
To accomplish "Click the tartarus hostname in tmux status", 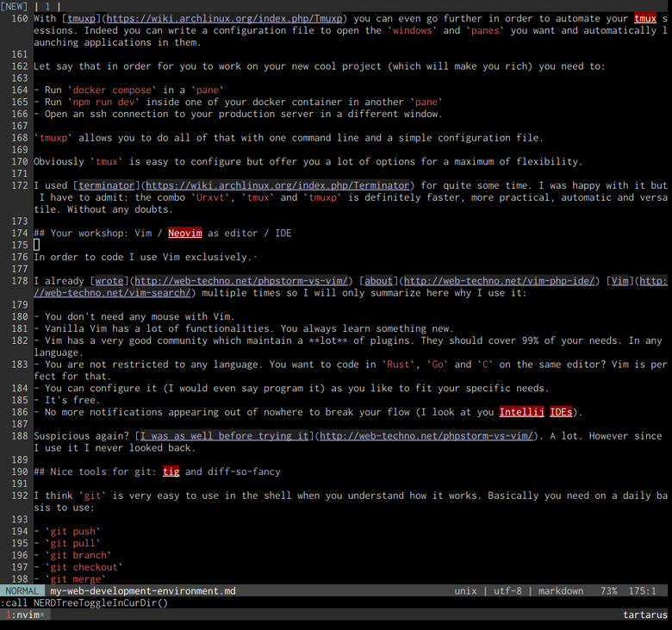I will [645, 615].
